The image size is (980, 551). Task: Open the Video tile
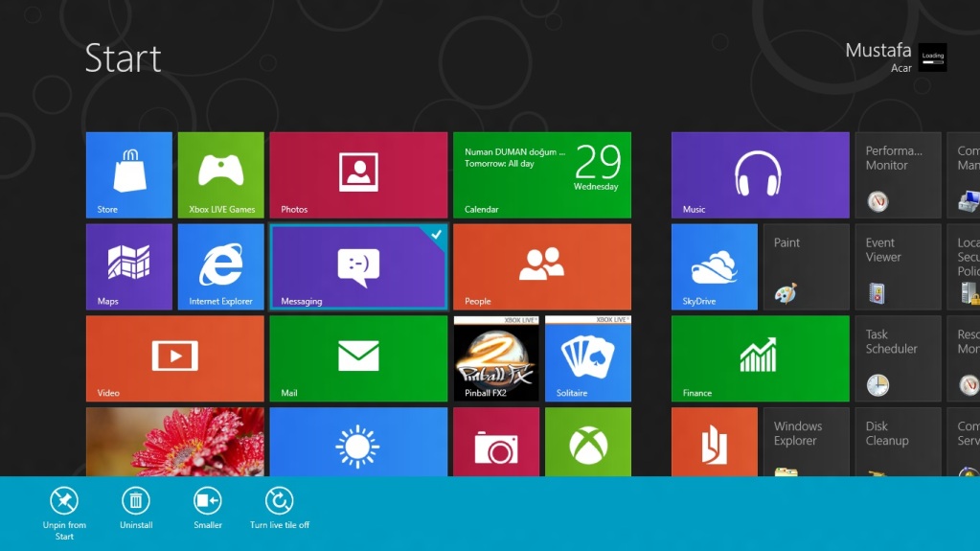click(x=175, y=358)
